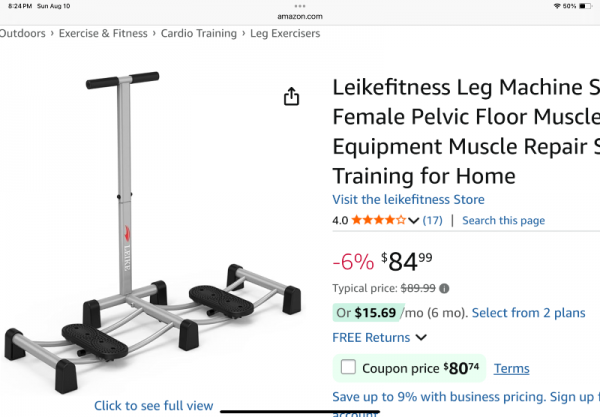
Task: Click the star rating icons
Action: coord(381,220)
